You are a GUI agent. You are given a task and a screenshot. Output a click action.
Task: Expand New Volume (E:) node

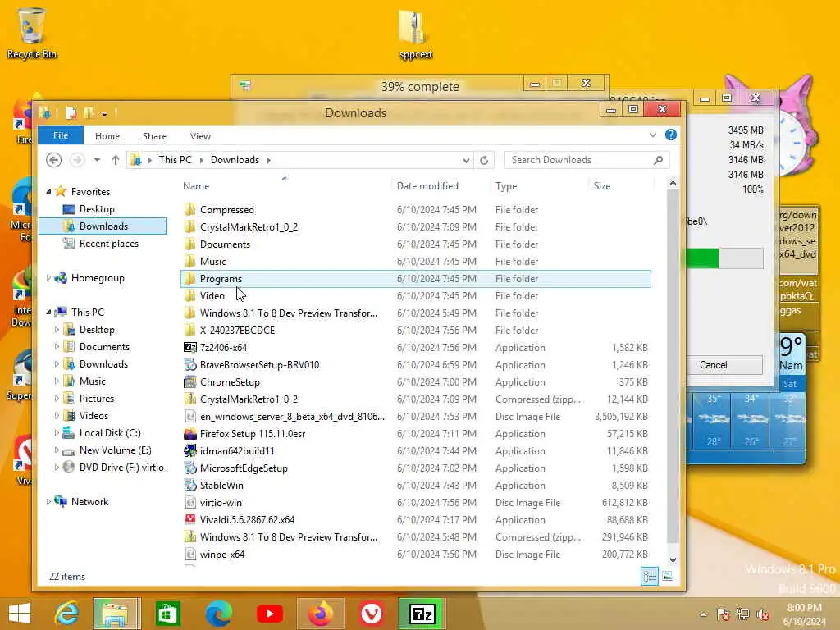tap(57, 450)
